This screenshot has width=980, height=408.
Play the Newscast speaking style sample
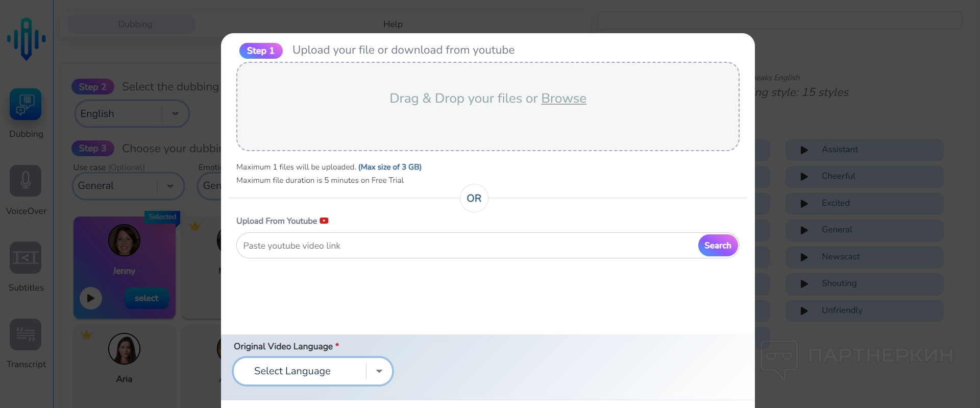pos(804,257)
